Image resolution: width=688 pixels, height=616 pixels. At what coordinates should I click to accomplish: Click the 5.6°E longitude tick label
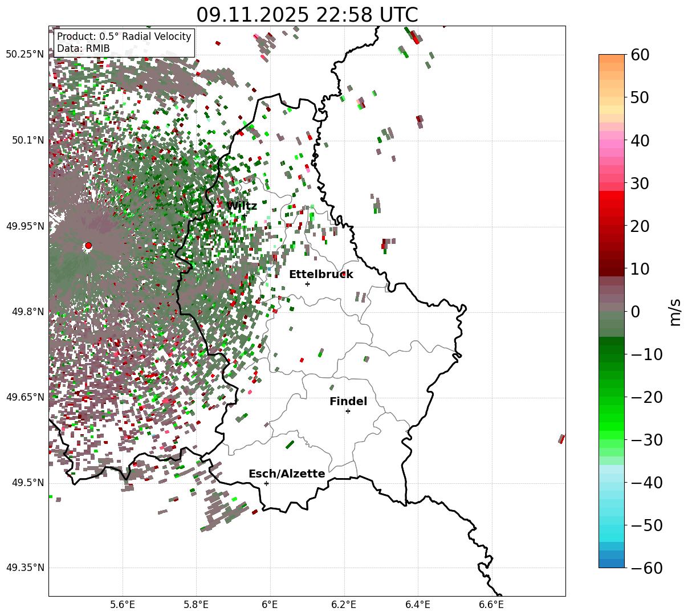[123, 605]
